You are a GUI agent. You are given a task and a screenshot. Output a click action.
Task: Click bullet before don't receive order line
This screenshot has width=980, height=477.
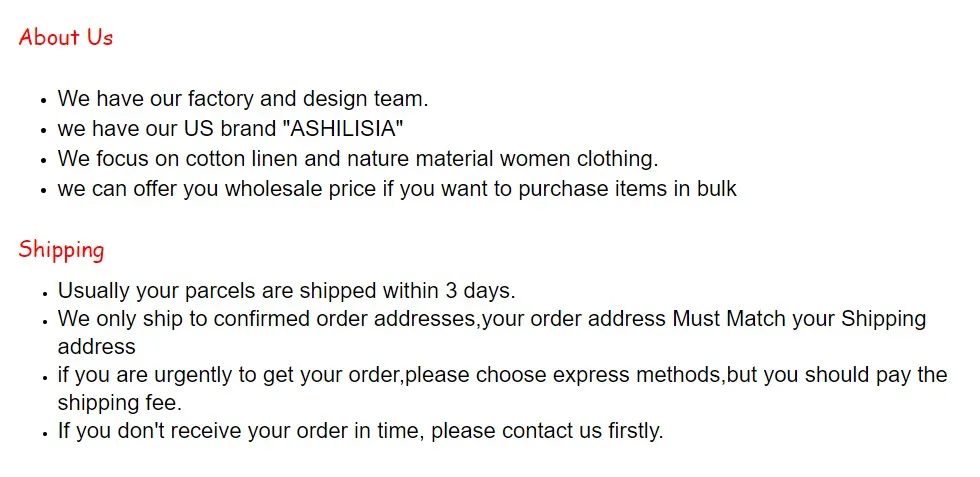44,434
